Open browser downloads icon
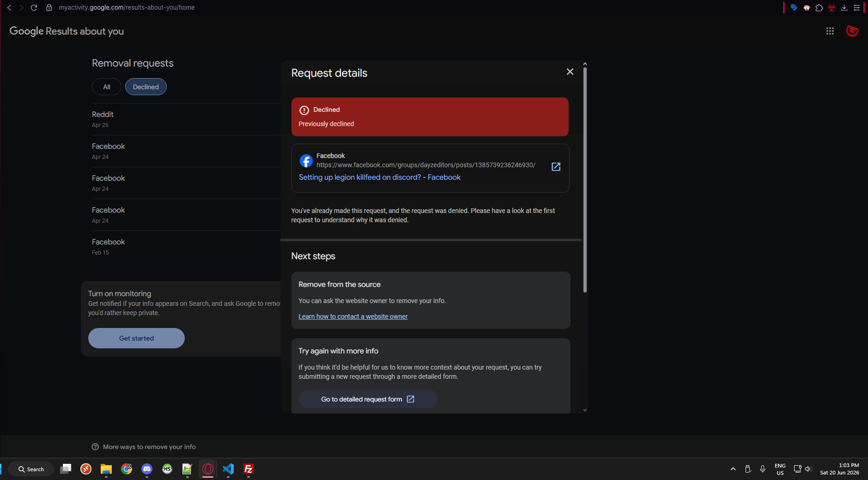This screenshot has height=480, width=868. pos(844,7)
